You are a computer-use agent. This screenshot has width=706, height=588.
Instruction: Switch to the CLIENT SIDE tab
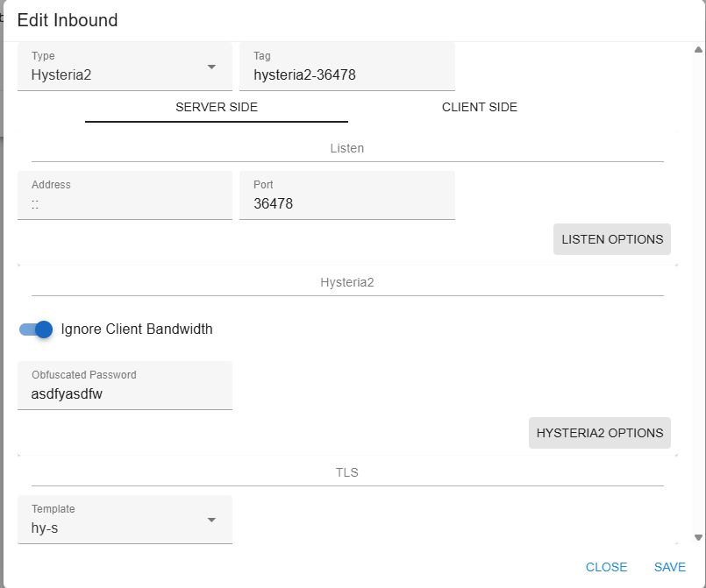[479, 107]
